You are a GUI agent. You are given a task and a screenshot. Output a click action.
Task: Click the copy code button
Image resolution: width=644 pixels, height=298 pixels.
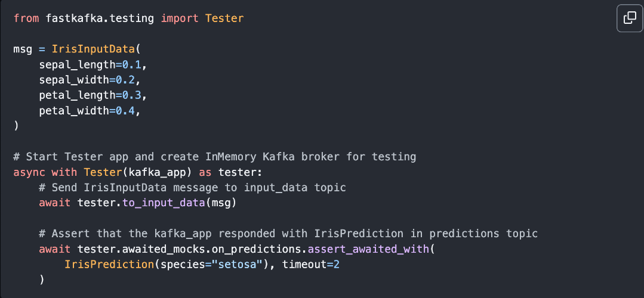[x=629, y=18]
